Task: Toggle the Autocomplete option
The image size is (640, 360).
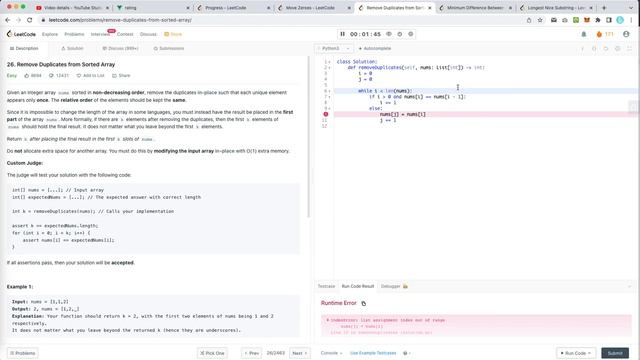Action: (375, 49)
